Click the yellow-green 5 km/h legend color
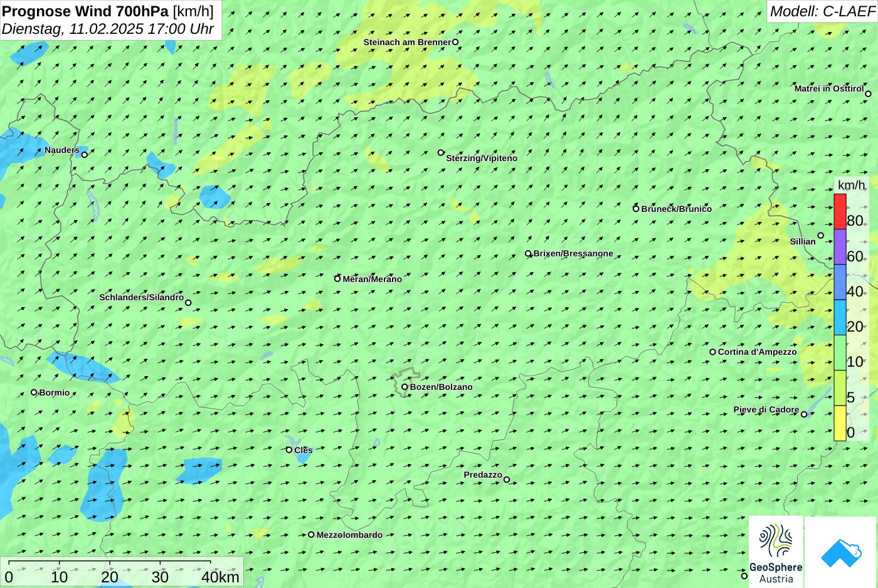Screen dimensions: 878x588 tap(840, 388)
